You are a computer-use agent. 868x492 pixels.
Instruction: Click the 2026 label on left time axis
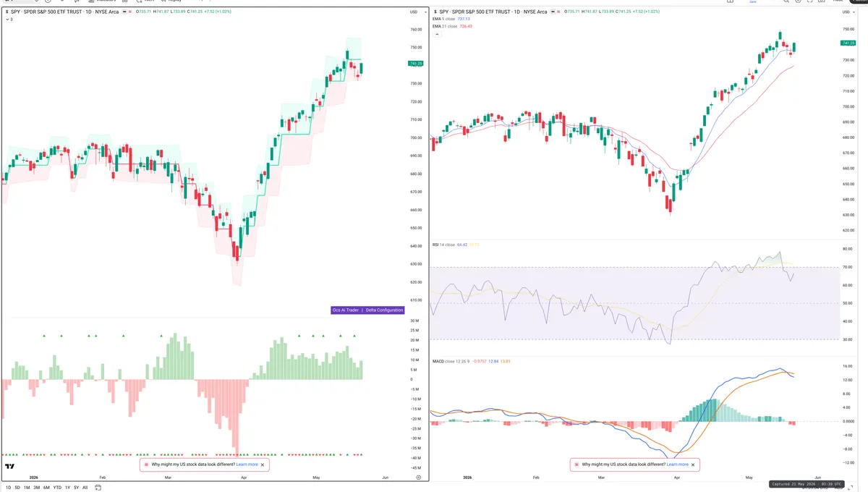click(x=33, y=478)
